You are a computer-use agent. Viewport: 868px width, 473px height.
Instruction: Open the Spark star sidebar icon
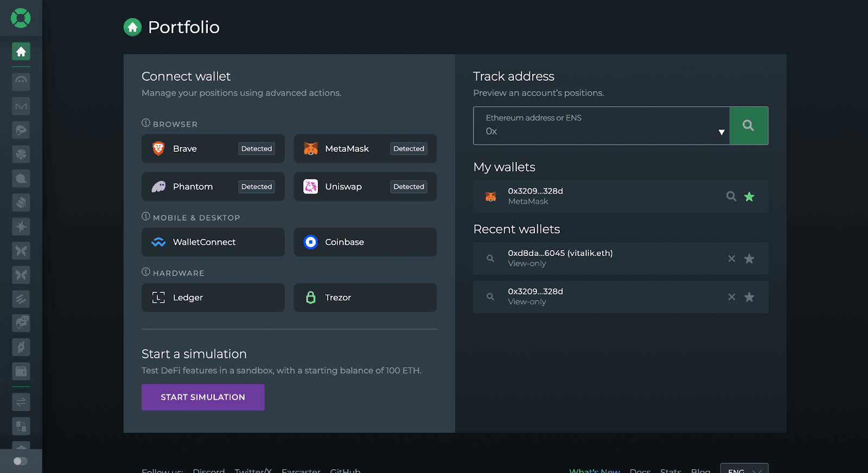click(21, 227)
